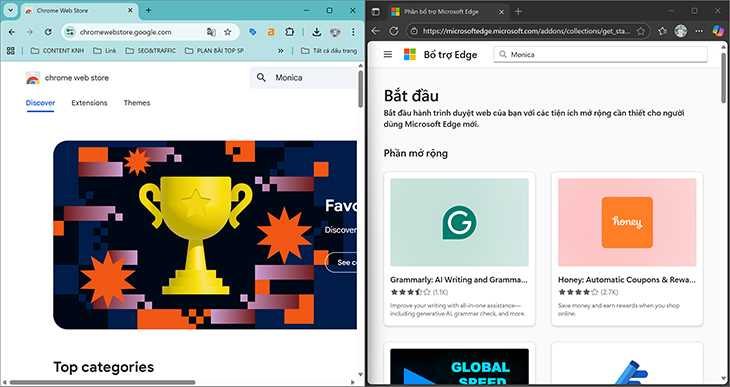Click Chrome address bar URL chromewebstore.google.com
Viewport: 730px width, 387px height.
pos(126,32)
